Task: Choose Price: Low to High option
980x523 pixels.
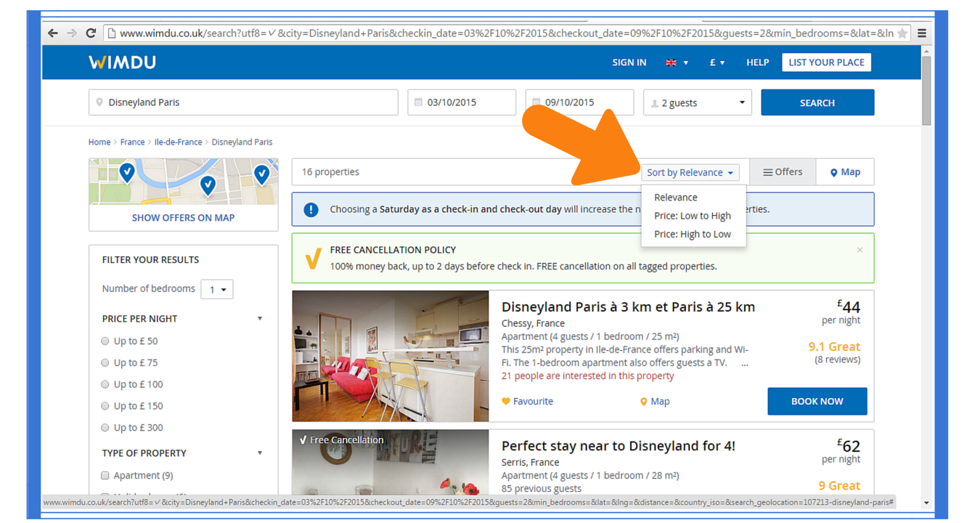Action: click(692, 216)
